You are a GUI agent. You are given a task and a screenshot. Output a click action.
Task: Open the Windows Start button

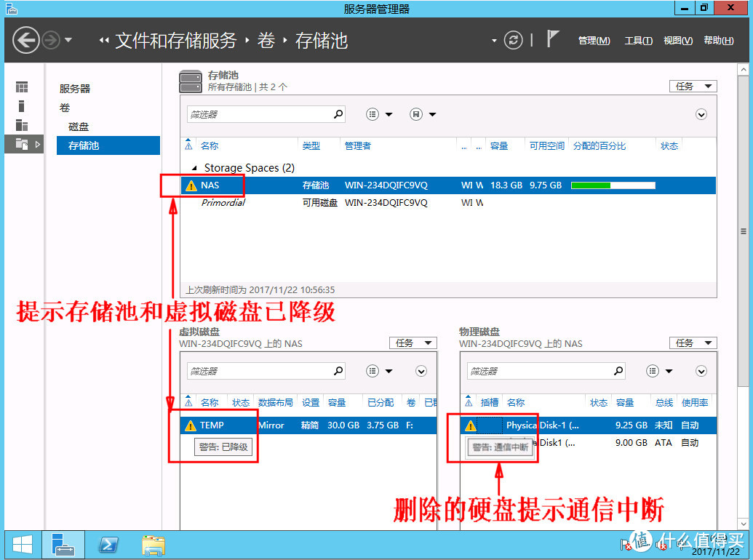(x=22, y=545)
